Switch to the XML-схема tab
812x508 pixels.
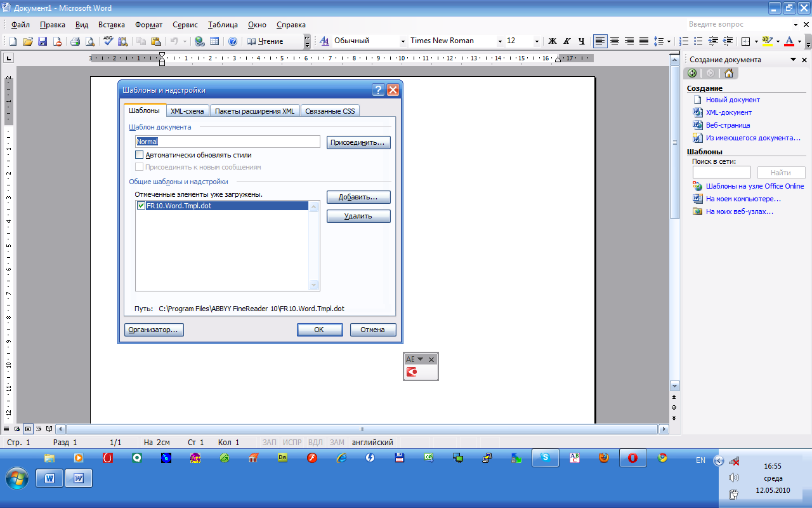coord(187,111)
